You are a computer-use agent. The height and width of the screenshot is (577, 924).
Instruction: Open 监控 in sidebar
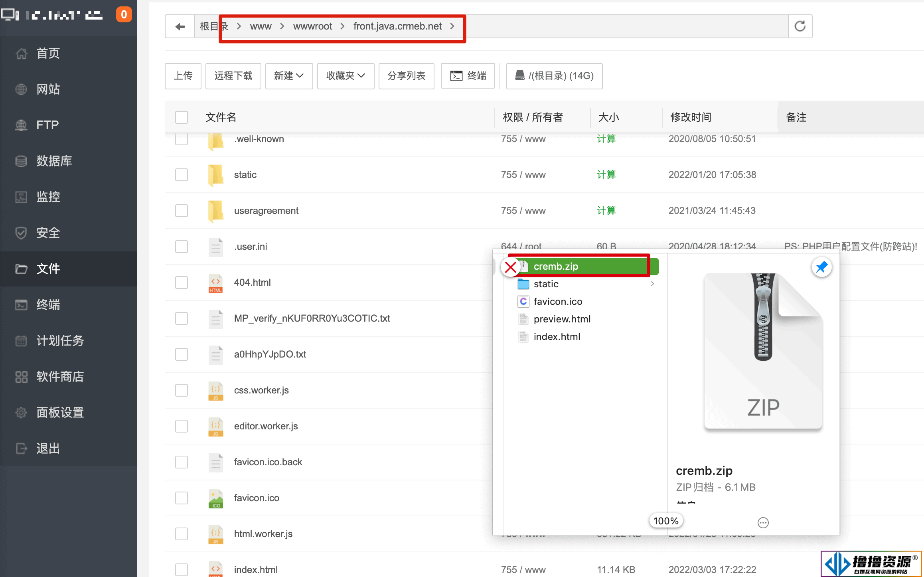pos(68,197)
